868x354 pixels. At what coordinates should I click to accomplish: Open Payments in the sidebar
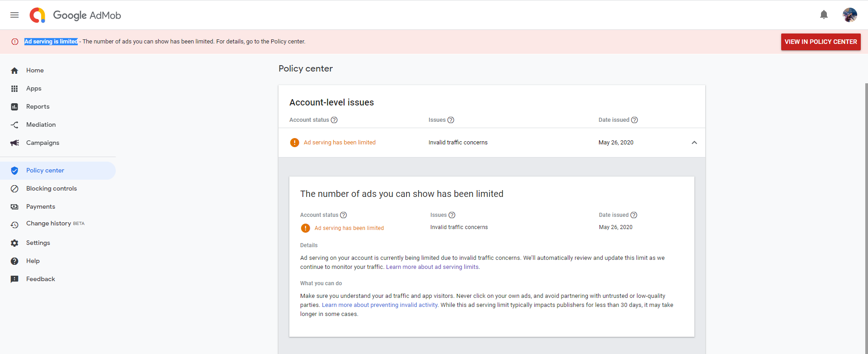pyautogui.click(x=58, y=207)
